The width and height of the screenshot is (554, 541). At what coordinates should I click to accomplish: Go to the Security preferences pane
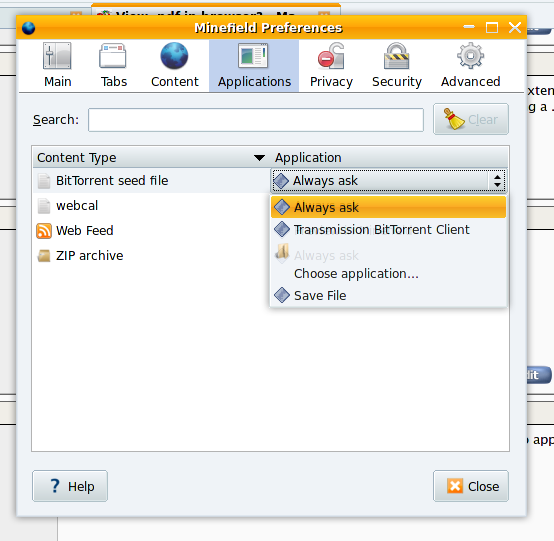tap(397, 65)
